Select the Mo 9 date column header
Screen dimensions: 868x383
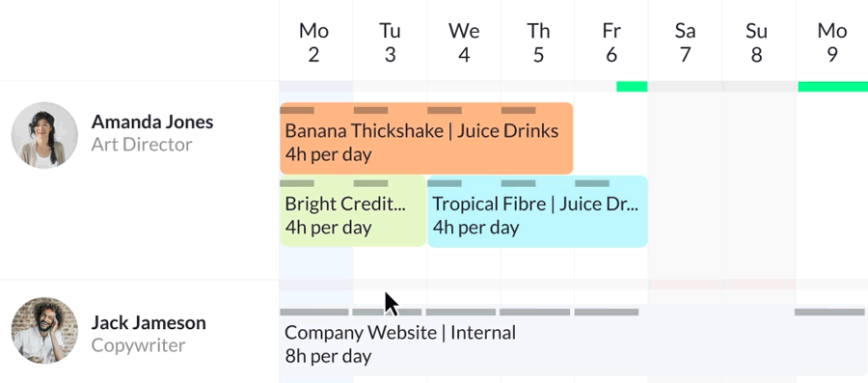(x=832, y=42)
